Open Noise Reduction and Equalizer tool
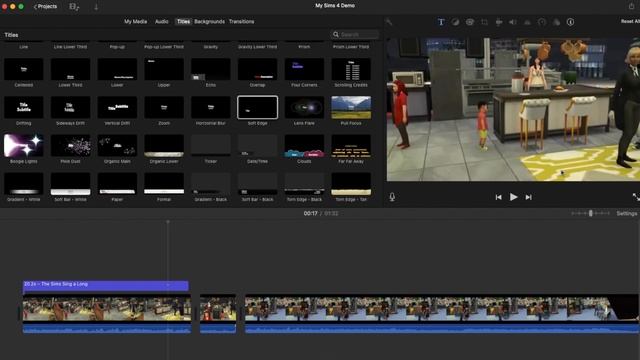640x360 pixels. click(x=527, y=22)
